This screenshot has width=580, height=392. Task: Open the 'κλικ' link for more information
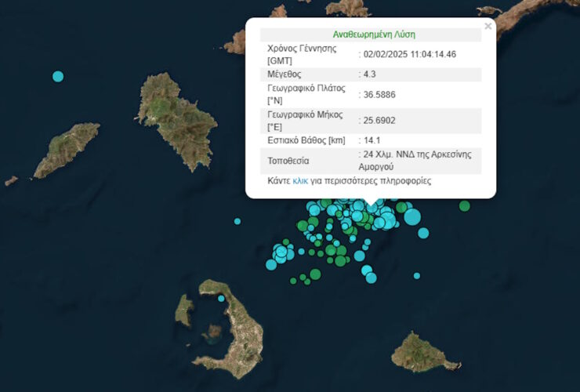click(300, 181)
